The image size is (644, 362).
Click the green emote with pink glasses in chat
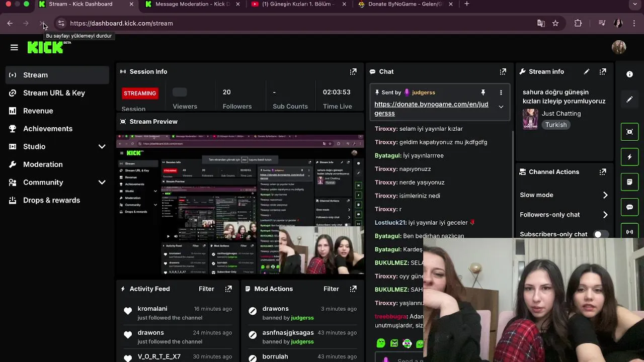point(407,343)
